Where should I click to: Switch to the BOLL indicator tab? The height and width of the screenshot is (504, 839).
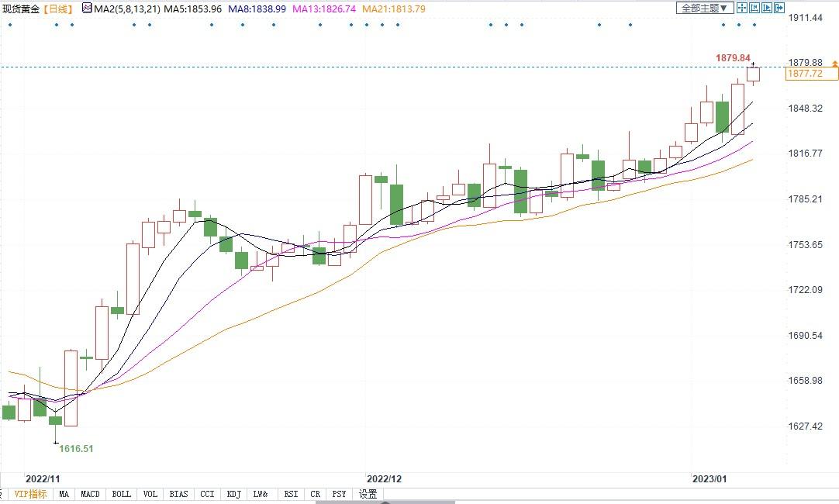(x=121, y=494)
